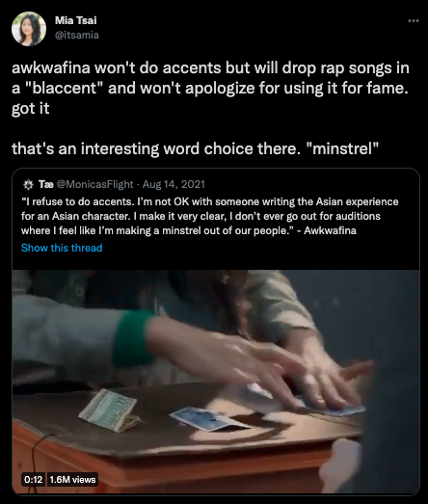Click the "minstrel" line of the tweet
The width and height of the screenshot is (428, 504).
[195, 148]
